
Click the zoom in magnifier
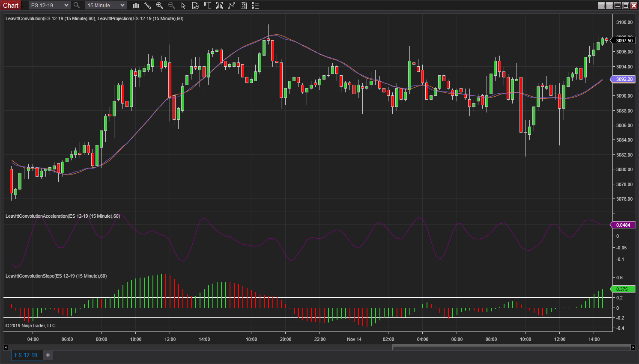pyautogui.click(x=160, y=5)
